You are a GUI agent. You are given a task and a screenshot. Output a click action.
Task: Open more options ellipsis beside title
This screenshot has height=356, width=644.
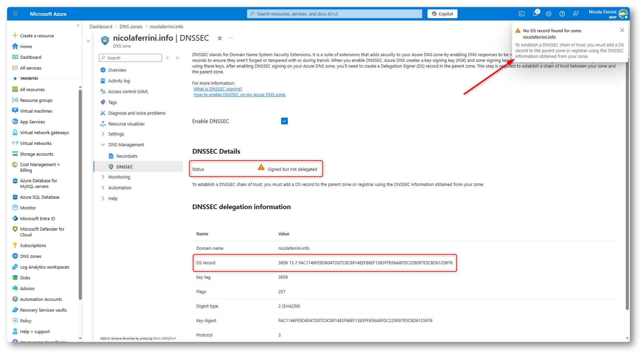click(x=230, y=38)
